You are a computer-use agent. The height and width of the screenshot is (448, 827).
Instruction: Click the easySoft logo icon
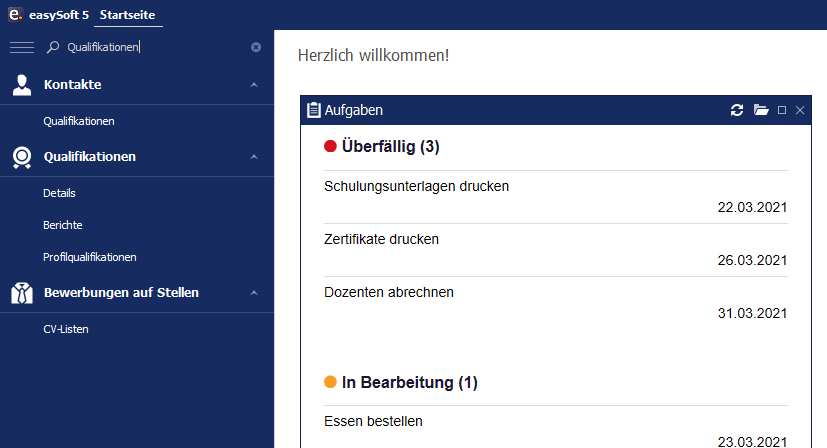15,14
